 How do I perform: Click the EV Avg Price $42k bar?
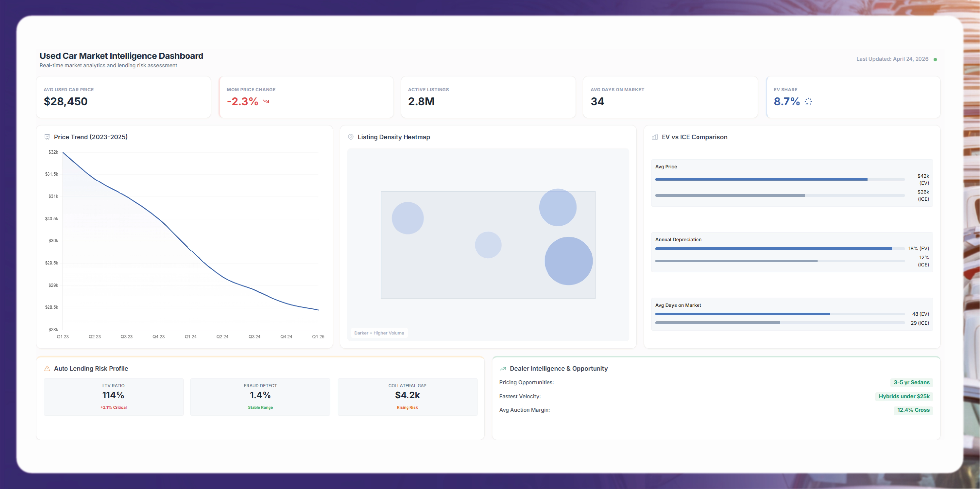761,179
